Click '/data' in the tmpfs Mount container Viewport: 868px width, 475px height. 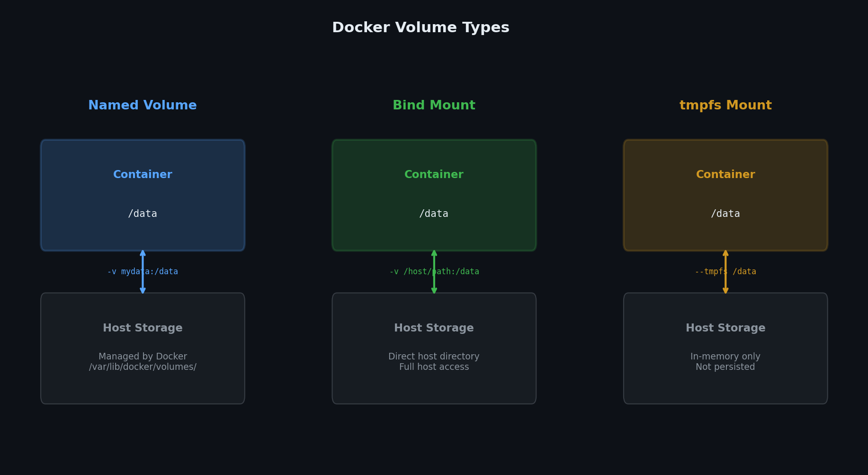click(x=725, y=214)
